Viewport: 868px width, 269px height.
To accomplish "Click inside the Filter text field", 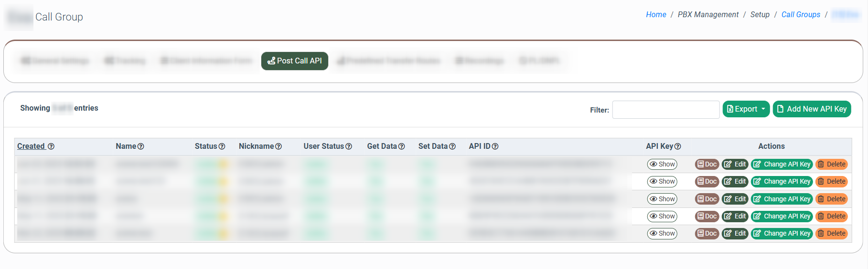I will (x=665, y=110).
